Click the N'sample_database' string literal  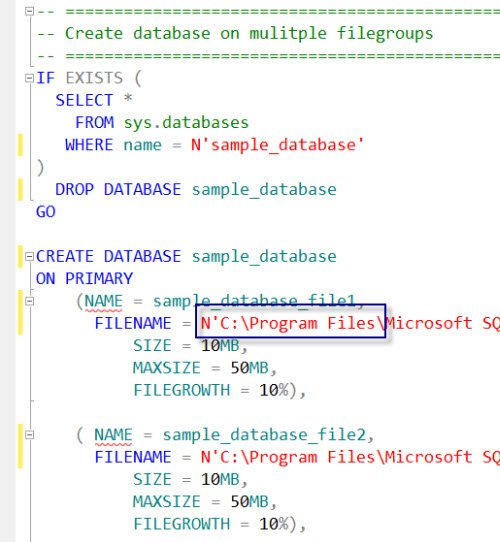click(x=277, y=145)
